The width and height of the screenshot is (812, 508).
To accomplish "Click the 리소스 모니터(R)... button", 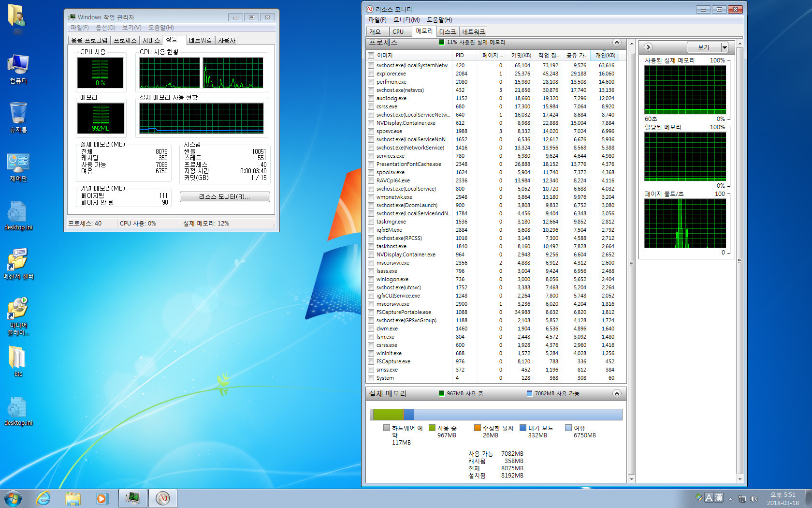I will [x=225, y=197].
